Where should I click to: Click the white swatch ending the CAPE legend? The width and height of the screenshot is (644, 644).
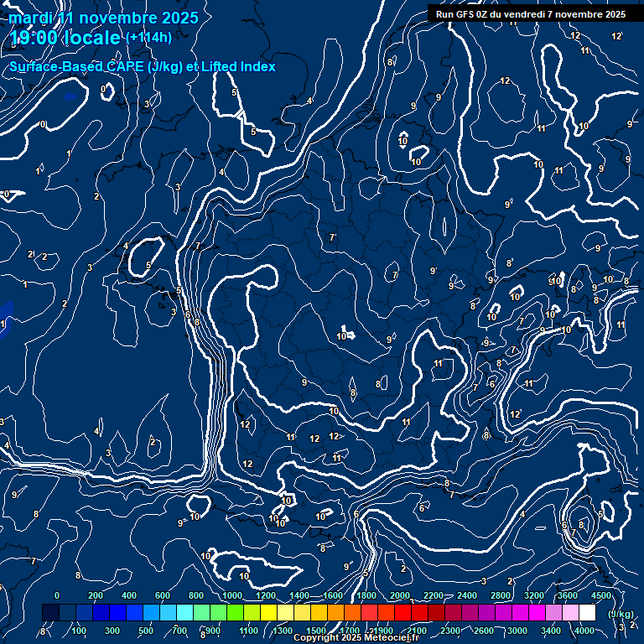[587, 612]
